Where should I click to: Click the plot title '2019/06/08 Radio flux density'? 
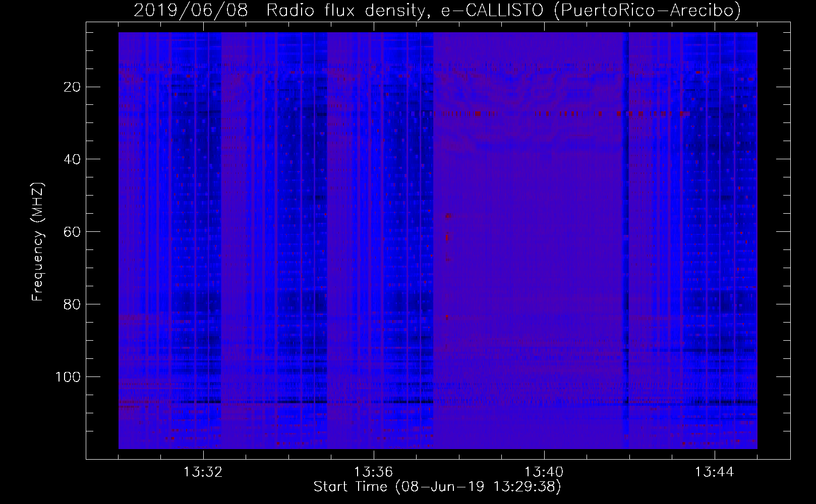(437, 11)
